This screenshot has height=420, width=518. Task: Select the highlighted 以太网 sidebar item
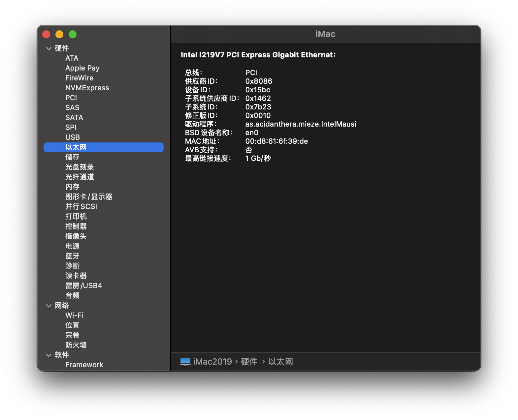pos(104,147)
